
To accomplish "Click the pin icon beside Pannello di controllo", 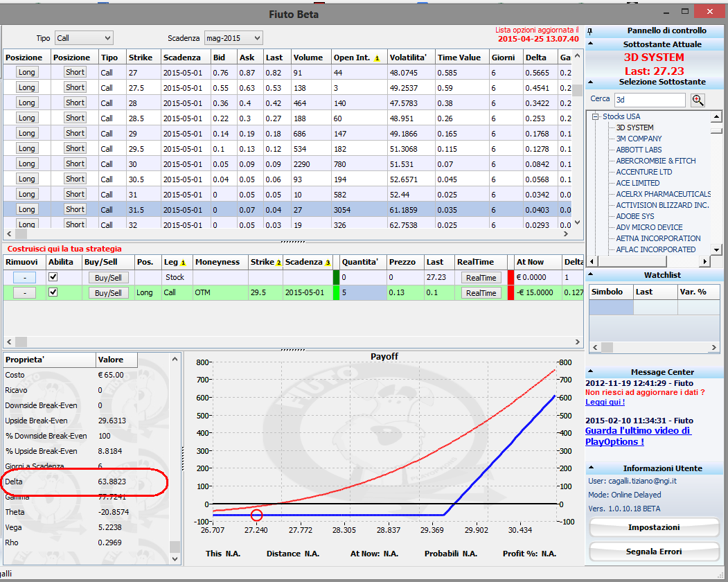I will click(590, 32).
